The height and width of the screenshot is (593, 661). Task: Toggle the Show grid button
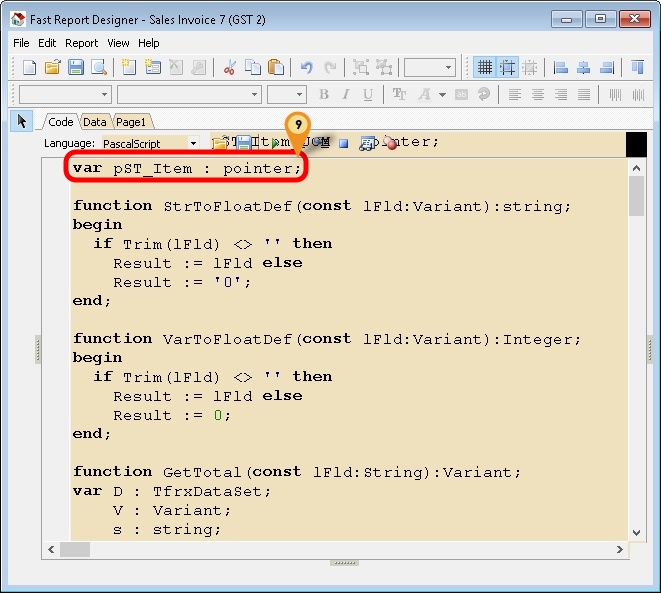pyautogui.click(x=485, y=67)
